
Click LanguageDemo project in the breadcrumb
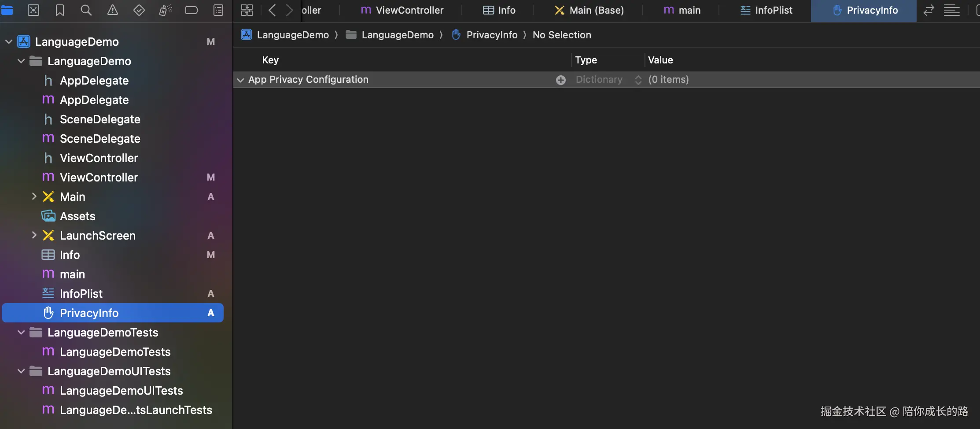(293, 35)
